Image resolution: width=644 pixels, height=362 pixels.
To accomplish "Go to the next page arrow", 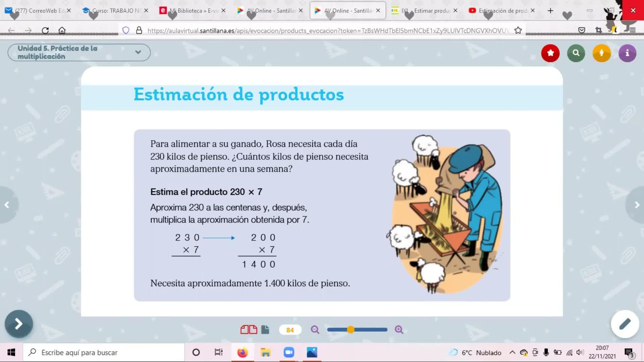I will point(637,205).
